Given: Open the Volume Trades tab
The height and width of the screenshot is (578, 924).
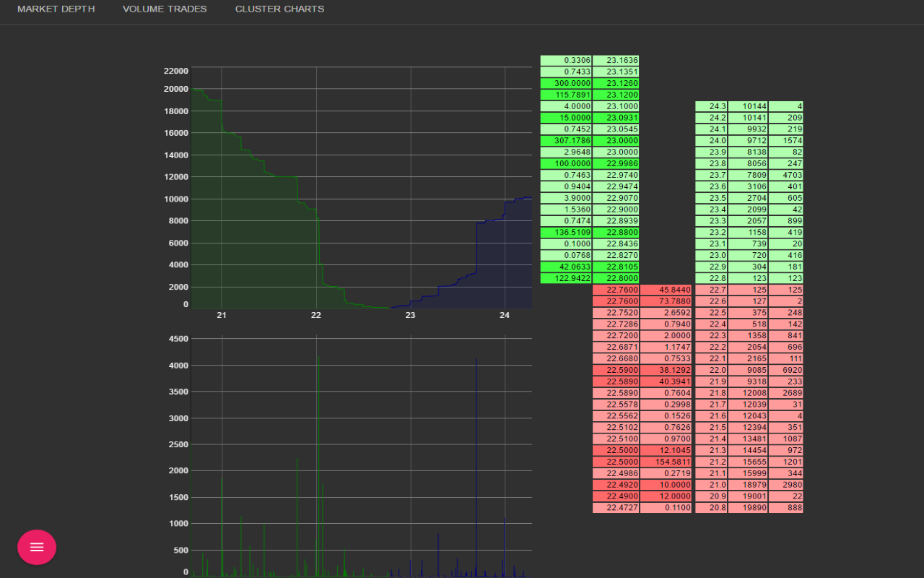Looking at the screenshot, I should pos(165,9).
